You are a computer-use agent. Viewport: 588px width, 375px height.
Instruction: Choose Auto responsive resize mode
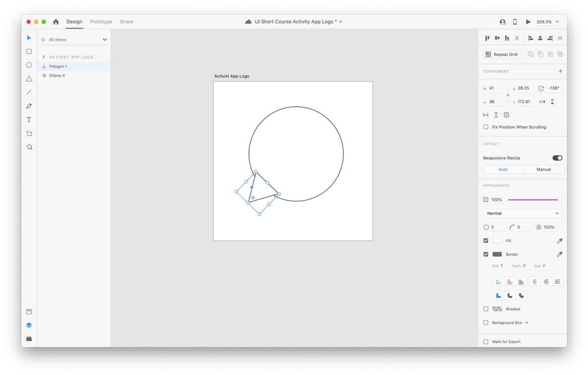503,169
